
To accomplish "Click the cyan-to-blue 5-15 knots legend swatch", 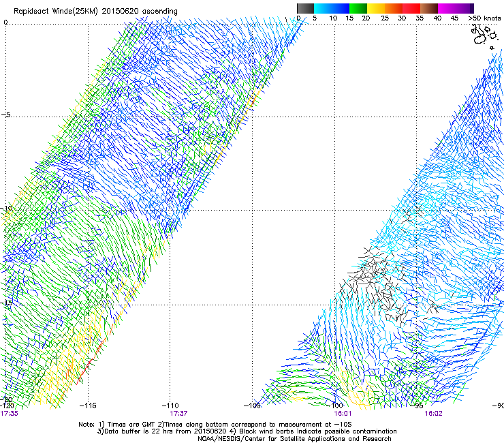I will tap(332, 8).
